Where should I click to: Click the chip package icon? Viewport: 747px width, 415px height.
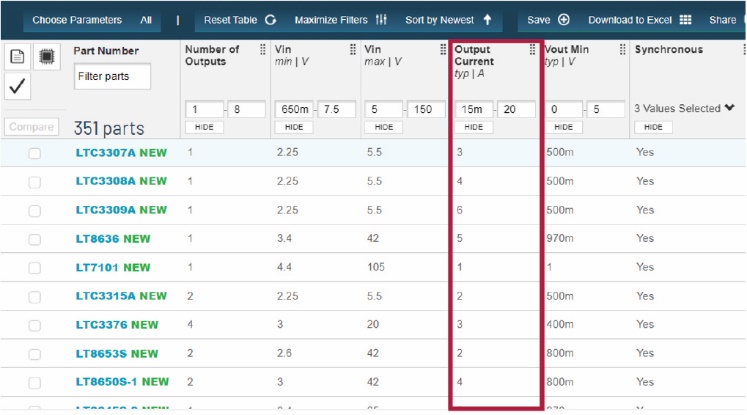tap(47, 56)
